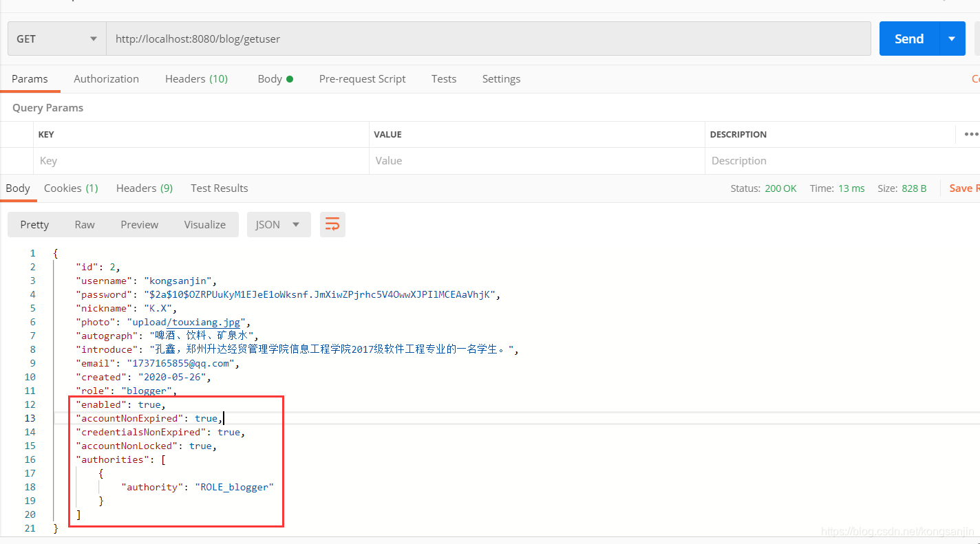The width and height of the screenshot is (980, 544).
Task: Click the "credentialsNonExpired" key
Action: click(141, 432)
